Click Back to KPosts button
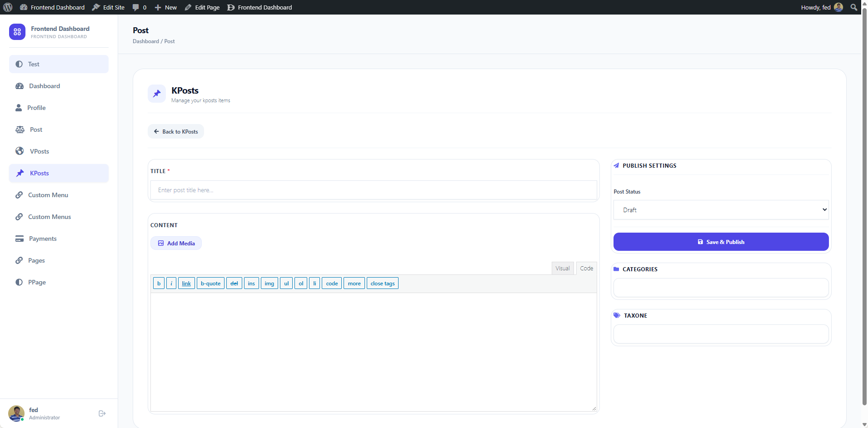This screenshot has width=868, height=428. [176, 131]
